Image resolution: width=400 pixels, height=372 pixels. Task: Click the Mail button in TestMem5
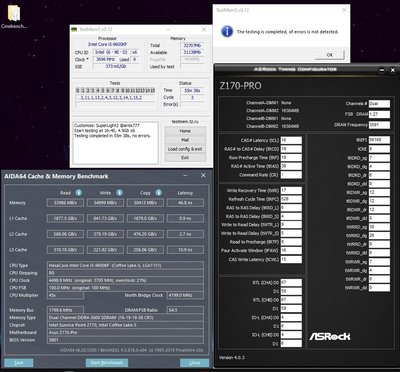[x=185, y=140]
